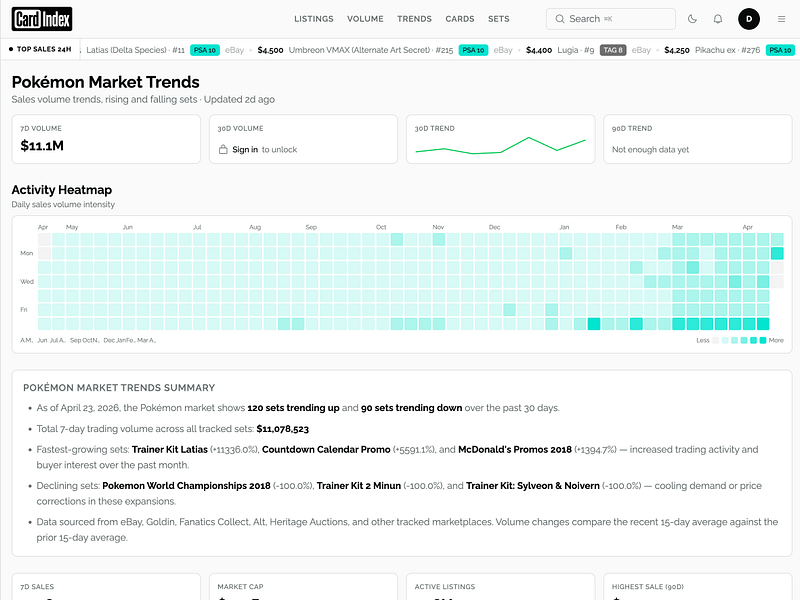Open the hamburger menu icon
Viewport: 800px width, 600px height.
781,19
